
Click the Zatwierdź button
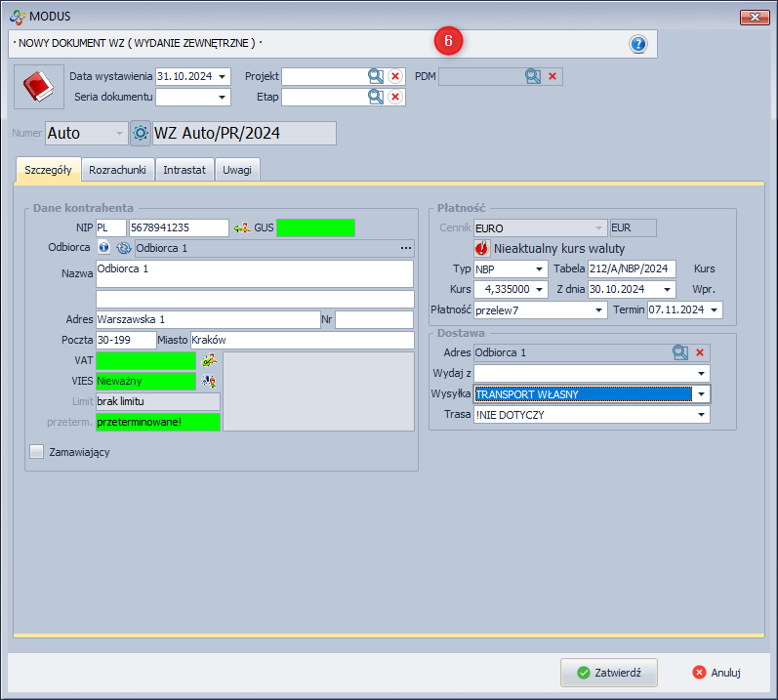click(608, 673)
